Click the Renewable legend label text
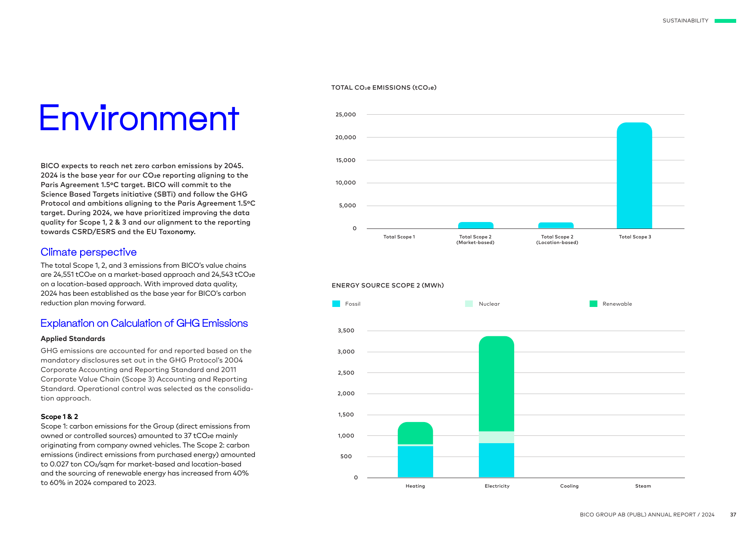756x535 pixels. 617,304
